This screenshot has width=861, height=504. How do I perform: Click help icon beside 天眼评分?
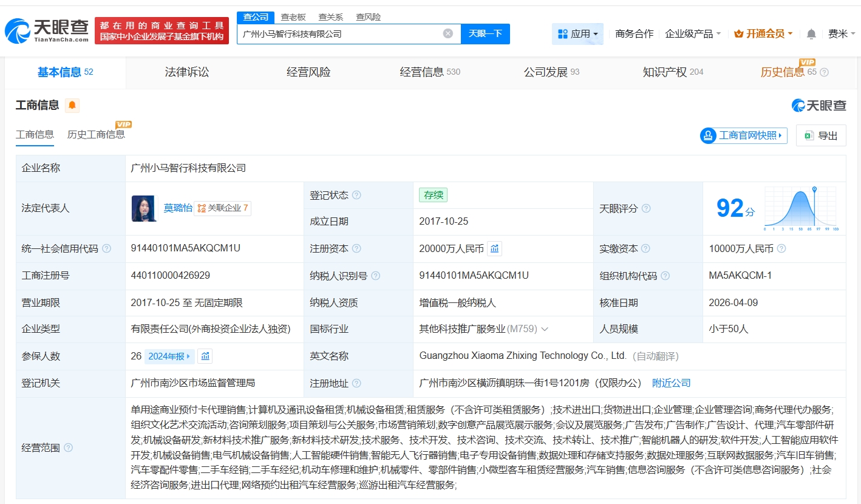pos(646,208)
